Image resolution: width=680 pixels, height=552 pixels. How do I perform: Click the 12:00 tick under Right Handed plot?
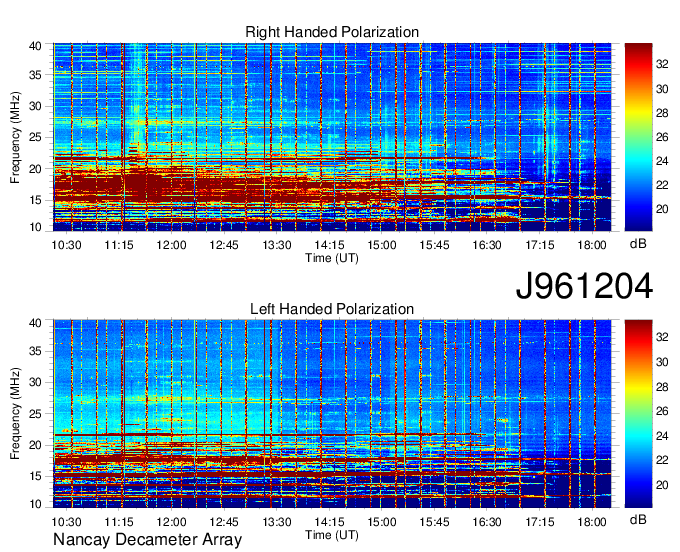click(171, 245)
